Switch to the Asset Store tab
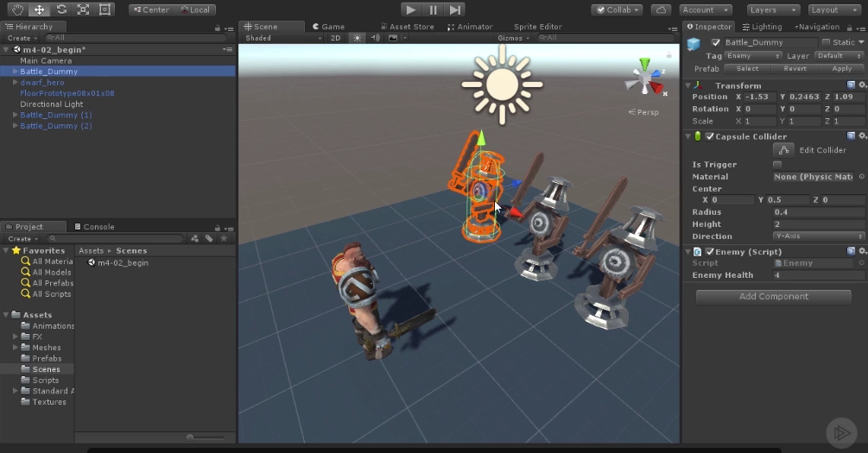This screenshot has width=868, height=453. pyautogui.click(x=407, y=27)
